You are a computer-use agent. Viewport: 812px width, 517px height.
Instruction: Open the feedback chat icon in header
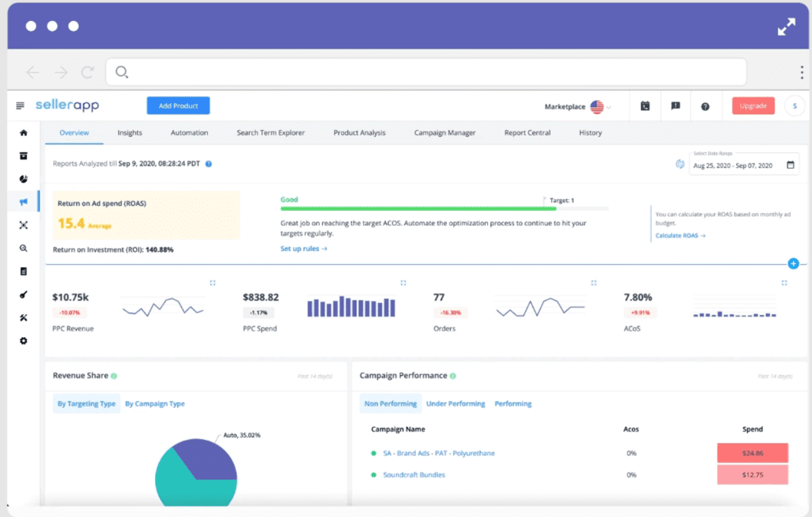point(675,106)
